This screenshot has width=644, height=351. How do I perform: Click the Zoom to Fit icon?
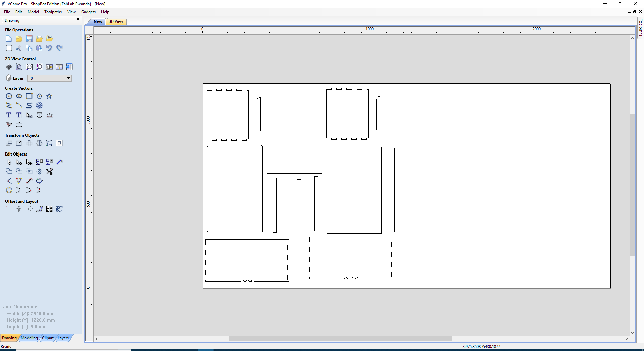[29, 67]
